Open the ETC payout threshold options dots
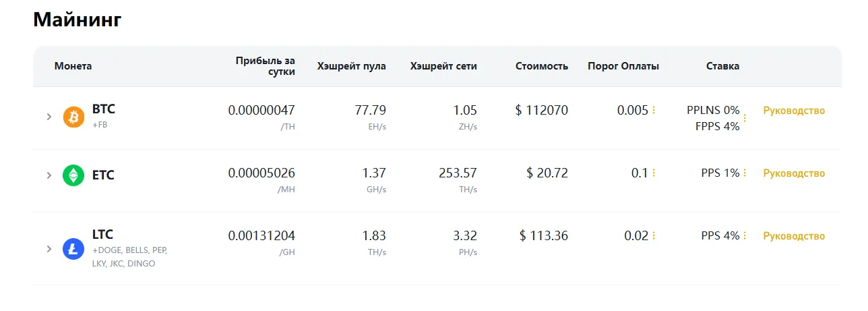The height and width of the screenshot is (311, 868). click(x=654, y=173)
